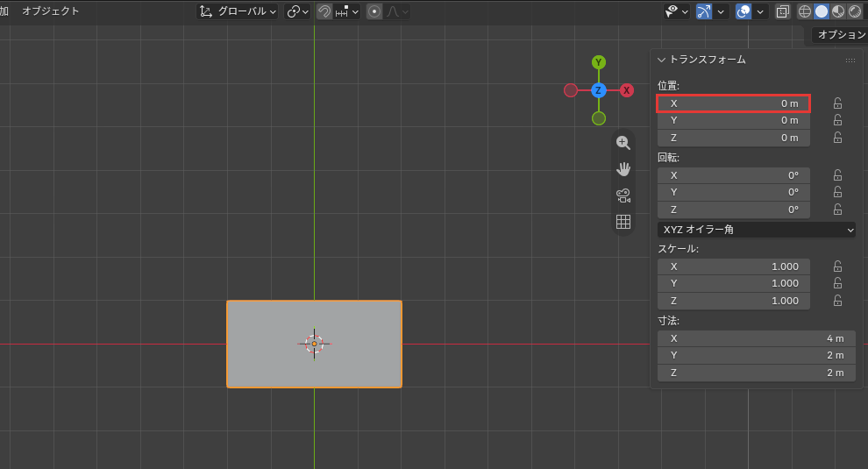Screen dimensions: 868x469
Task: Lock the スケール Y value
Action: pos(837,283)
